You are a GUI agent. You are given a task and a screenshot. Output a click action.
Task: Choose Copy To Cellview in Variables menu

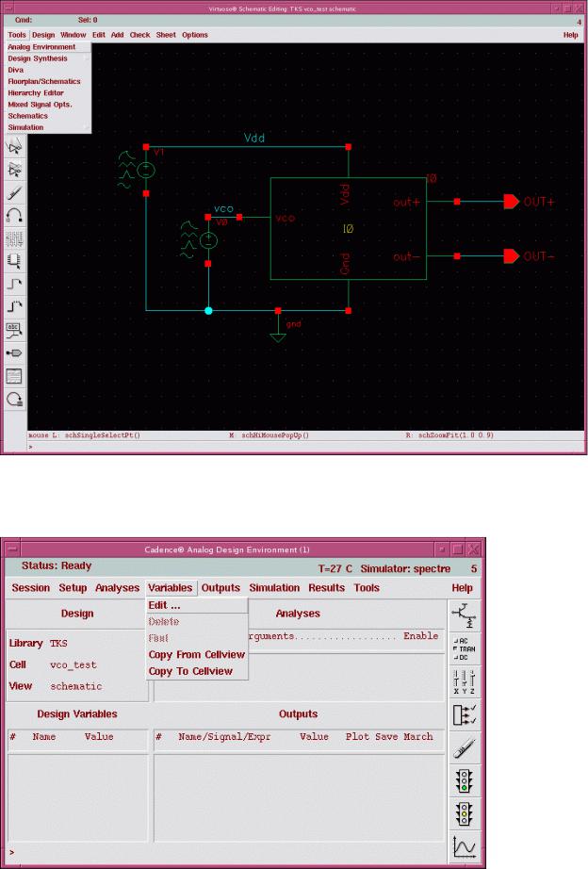[196, 671]
